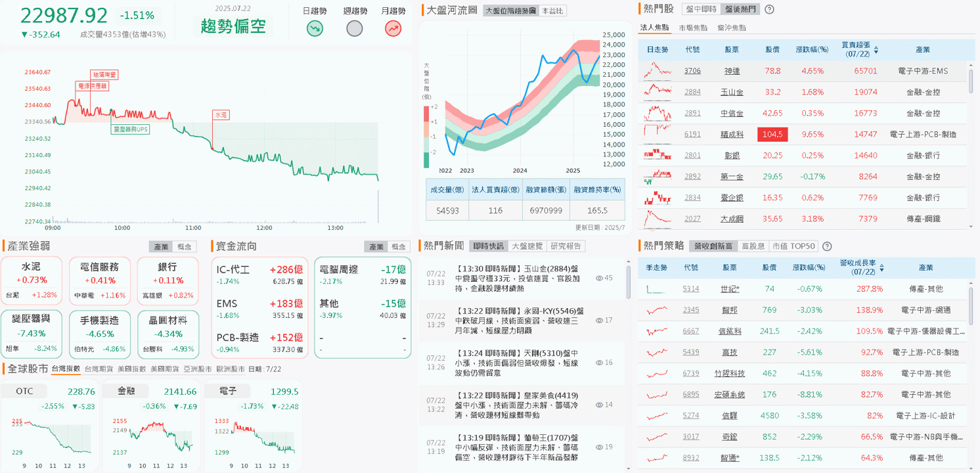
Task: Switch global markets to 歐洲股市
Action: (229, 369)
